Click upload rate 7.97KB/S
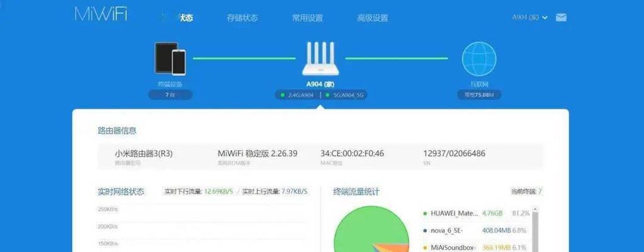Image resolution: width=644 pixels, height=252 pixels. pos(295,192)
